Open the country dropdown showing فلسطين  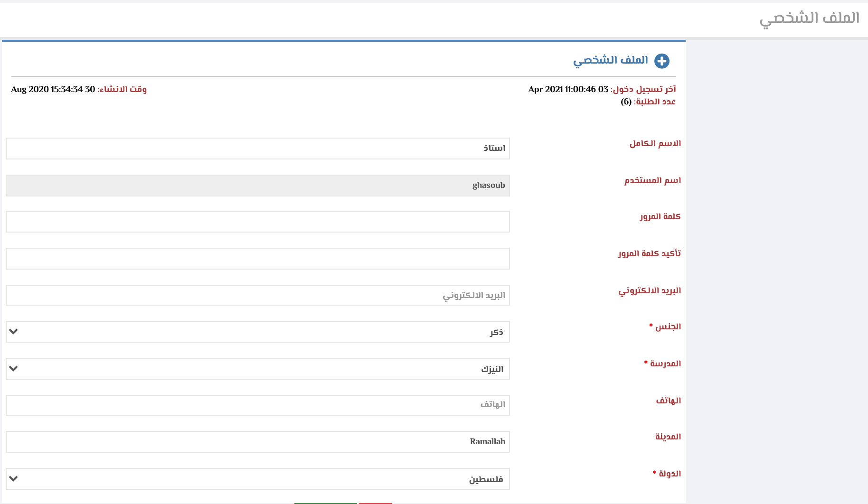(x=257, y=479)
